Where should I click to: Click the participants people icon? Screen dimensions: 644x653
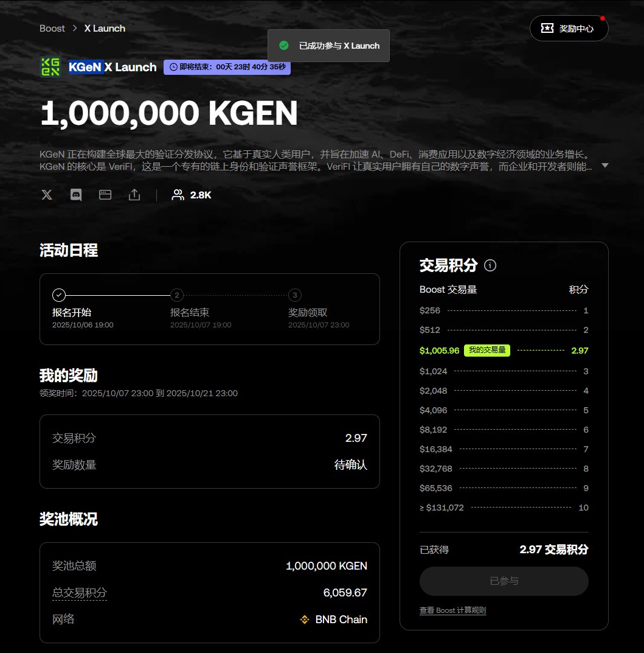pyautogui.click(x=178, y=195)
